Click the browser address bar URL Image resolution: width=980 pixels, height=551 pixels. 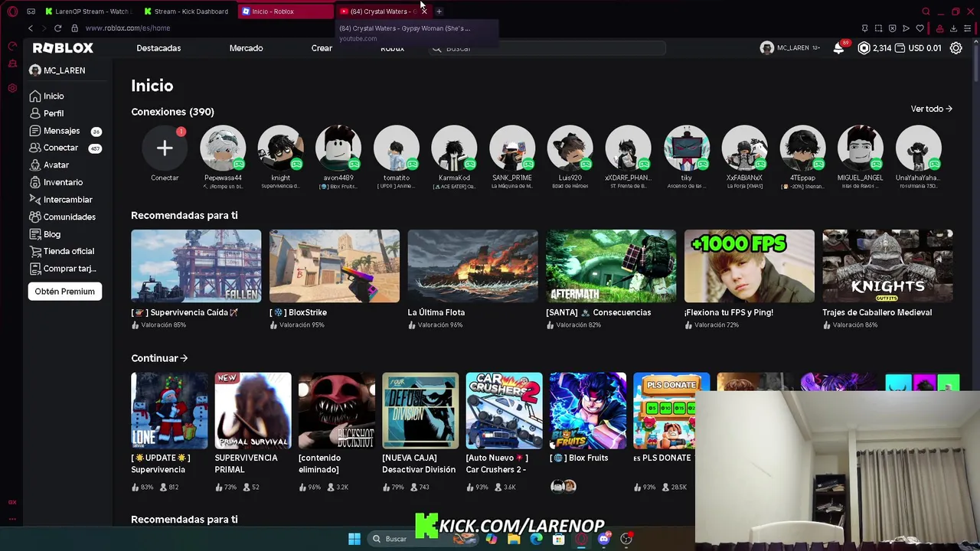(x=128, y=28)
